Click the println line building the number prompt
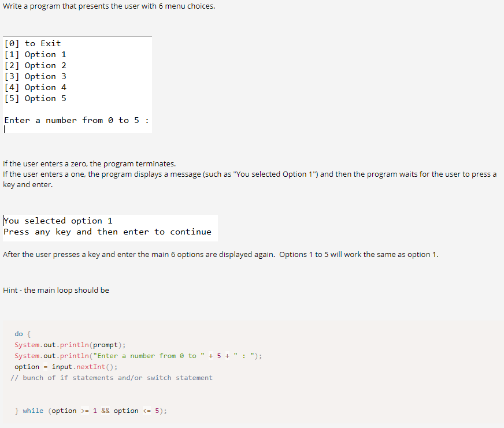 coord(138,355)
